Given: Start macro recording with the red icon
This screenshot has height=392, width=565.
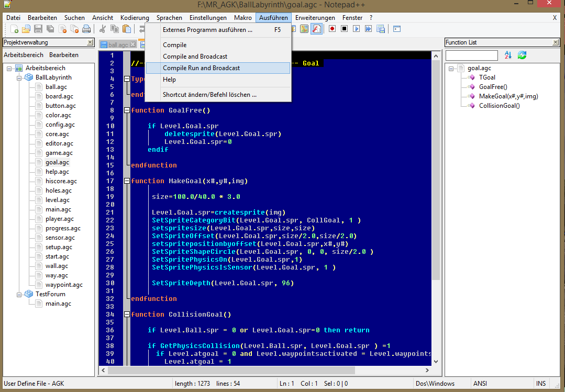Looking at the screenshot, I should pos(332,28).
